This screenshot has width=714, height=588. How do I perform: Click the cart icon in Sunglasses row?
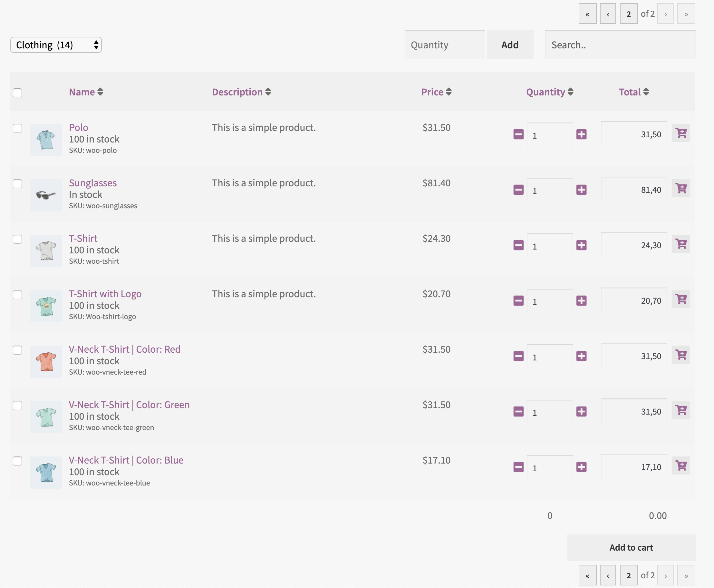point(681,188)
